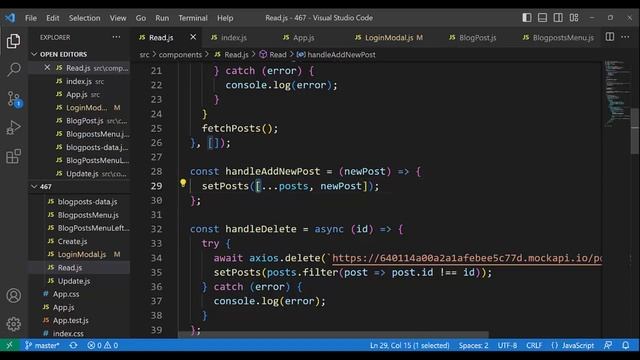Screen dimensions: 640x360
Task: Click line number 32 in the gutter
Action: 156,229
